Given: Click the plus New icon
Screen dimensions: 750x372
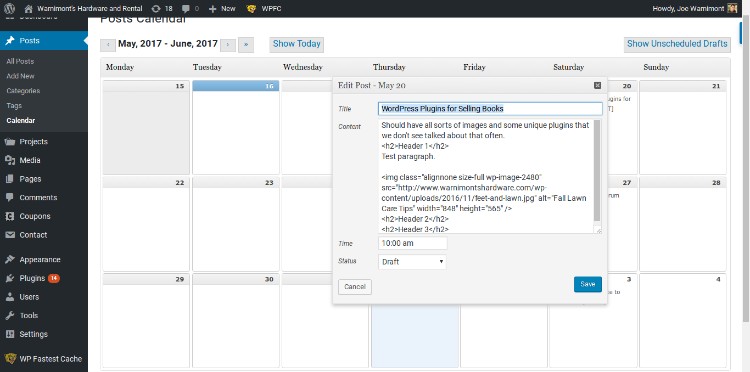Looking at the screenshot, I should tap(213, 9).
